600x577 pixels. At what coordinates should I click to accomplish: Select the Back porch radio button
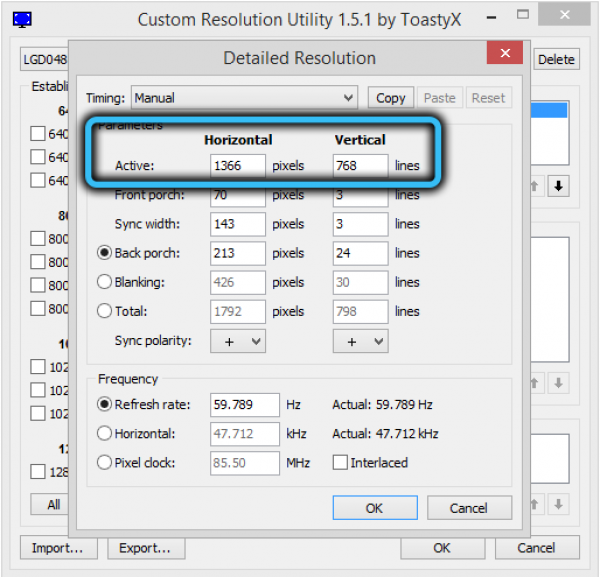pos(104,253)
